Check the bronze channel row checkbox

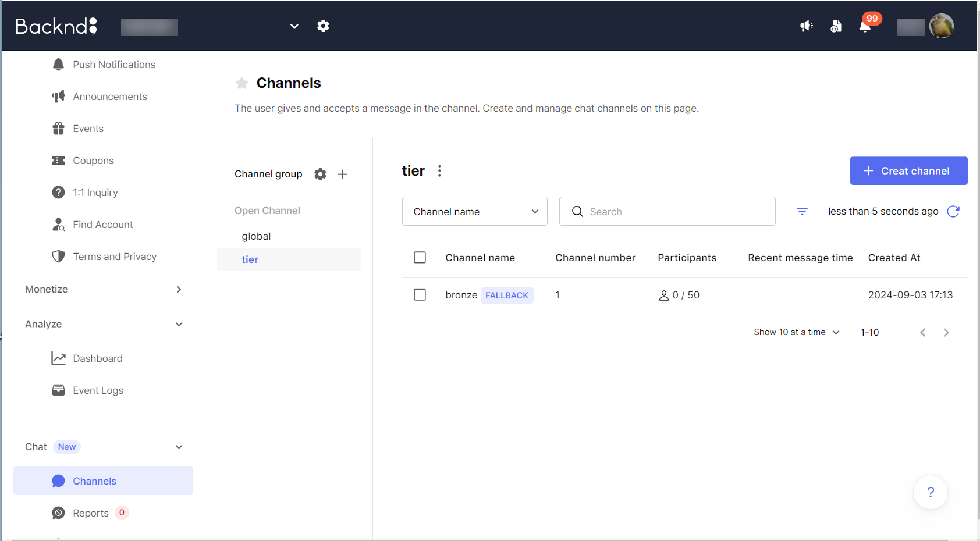[x=420, y=295]
